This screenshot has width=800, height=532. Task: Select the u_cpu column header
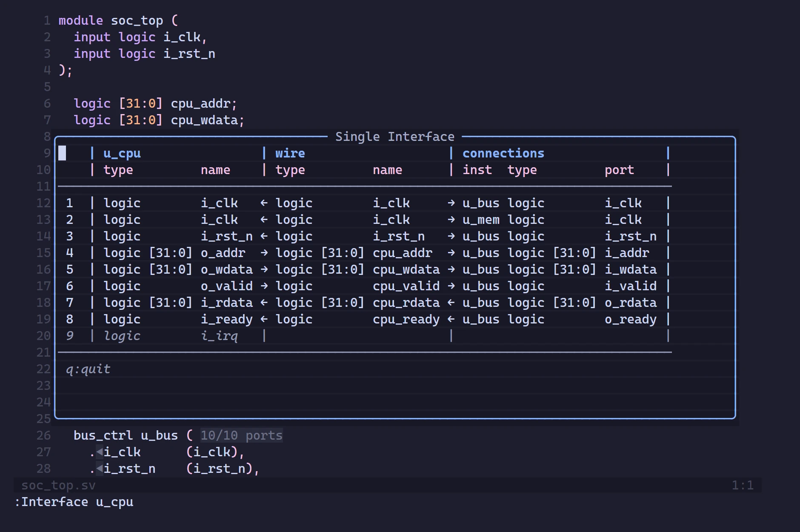coord(122,153)
